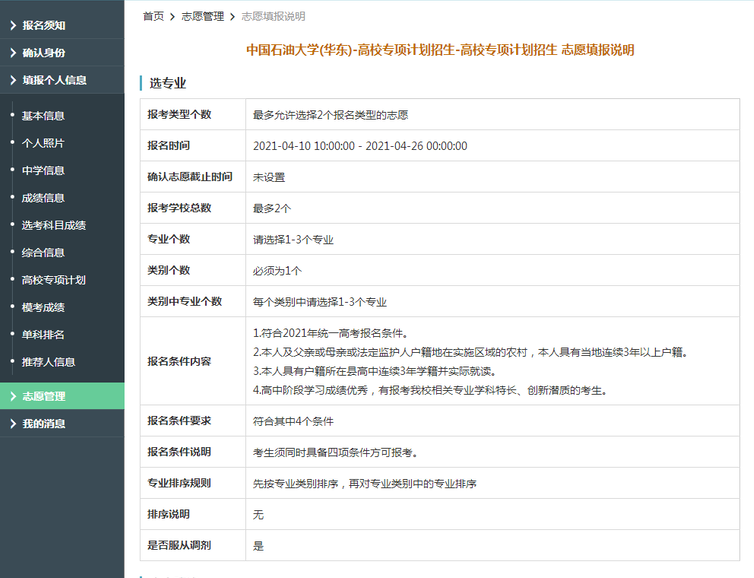The image size is (754, 578).
Task: Click the 请选择1-3个专业 value
Action: click(293, 239)
